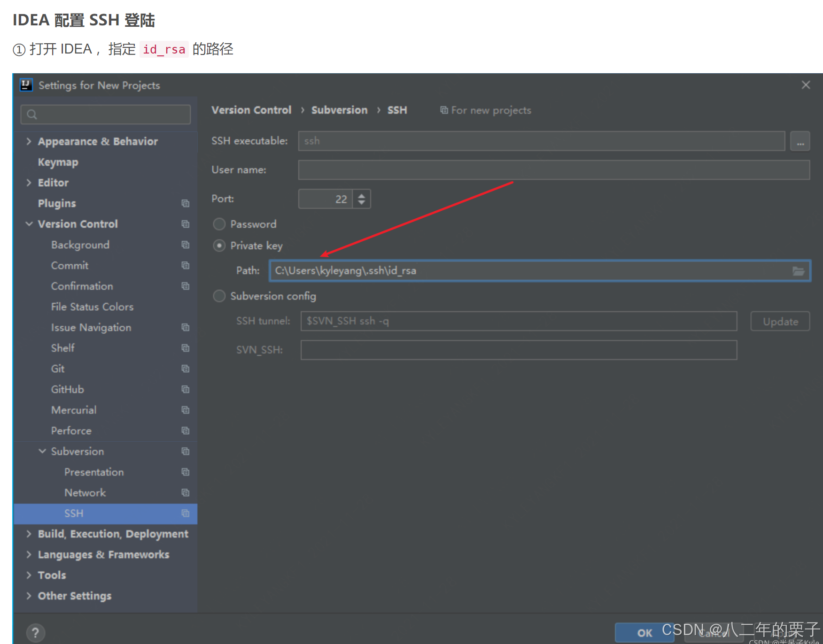Expand Build, Execution, Deployment section

tap(29, 534)
